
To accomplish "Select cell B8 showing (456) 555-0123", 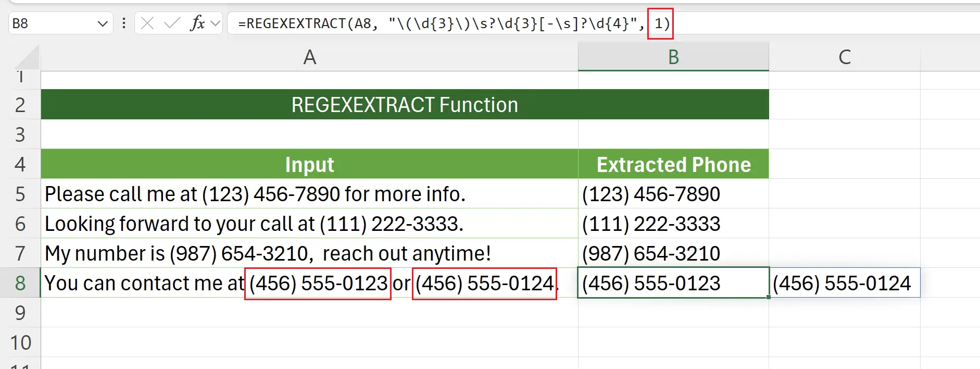I will (673, 283).
